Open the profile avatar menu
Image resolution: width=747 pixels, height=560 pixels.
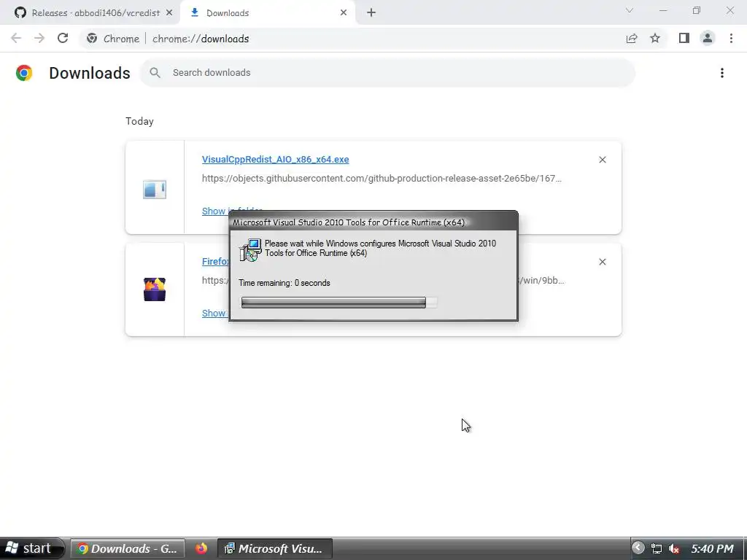click(x=708, y=39)
